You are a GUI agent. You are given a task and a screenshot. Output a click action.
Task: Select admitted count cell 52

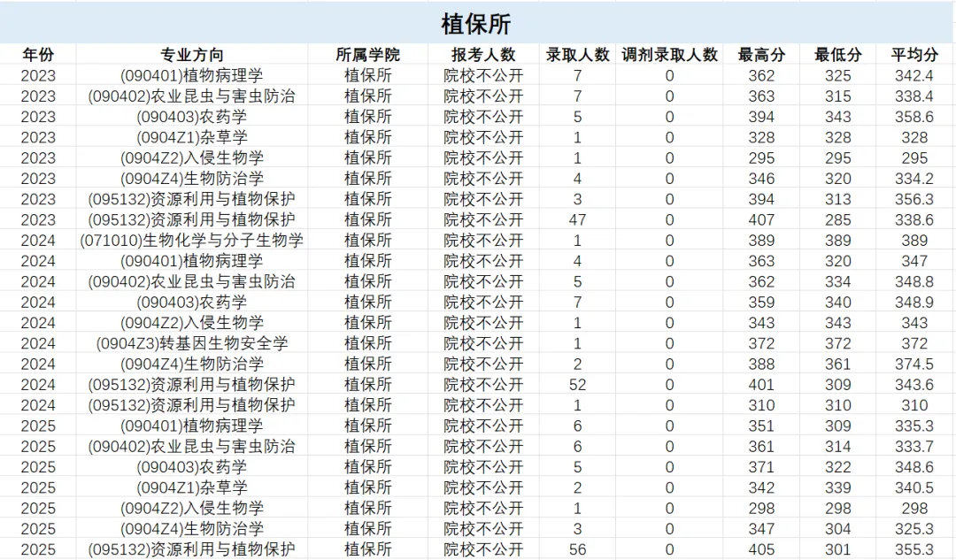577,385
